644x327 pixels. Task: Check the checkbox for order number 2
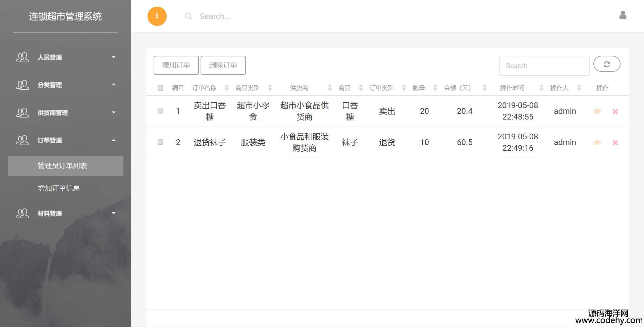click(160, 142)
